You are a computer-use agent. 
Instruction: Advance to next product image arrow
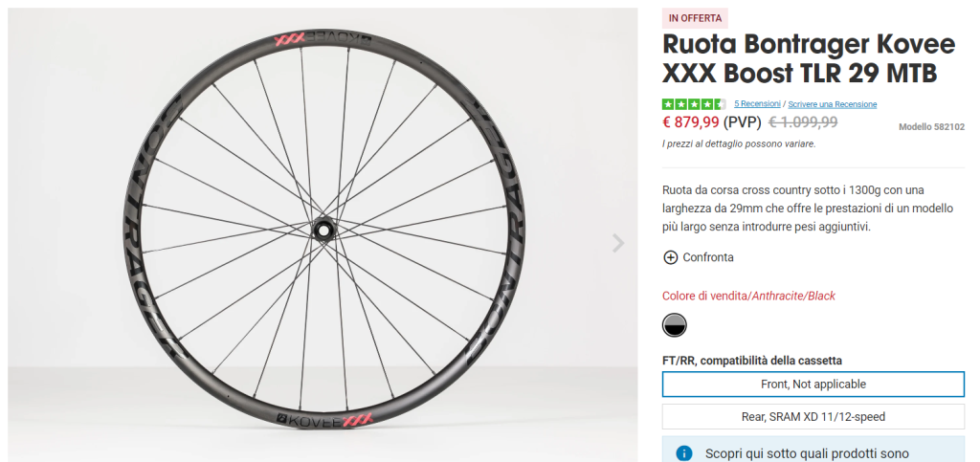pos(617,243)
